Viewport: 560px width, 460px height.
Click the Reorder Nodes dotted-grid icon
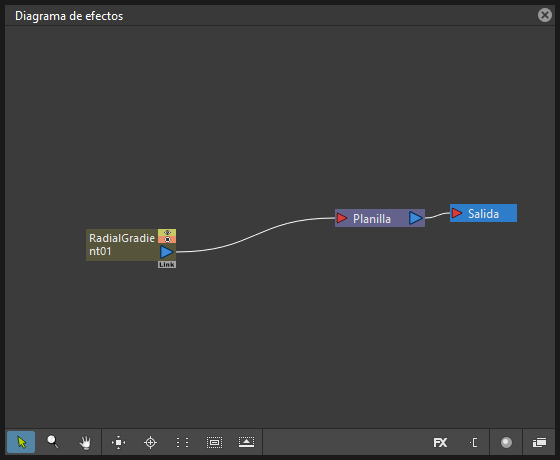tap(182, 442)
